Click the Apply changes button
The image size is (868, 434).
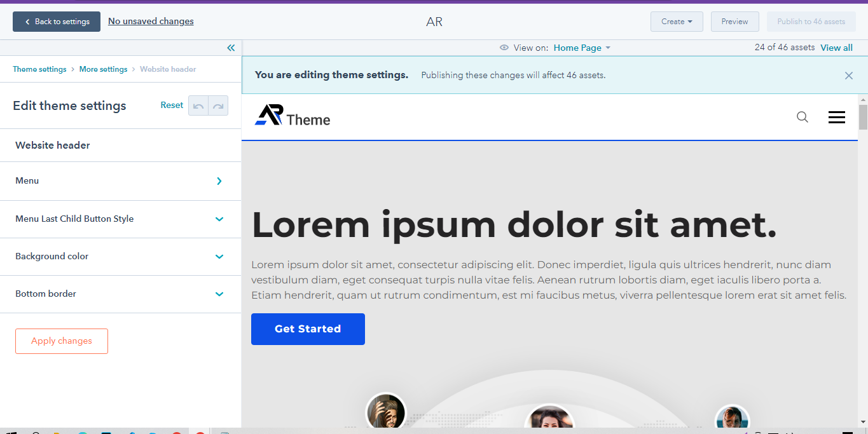pyautogui.click(x=62, y=341)
